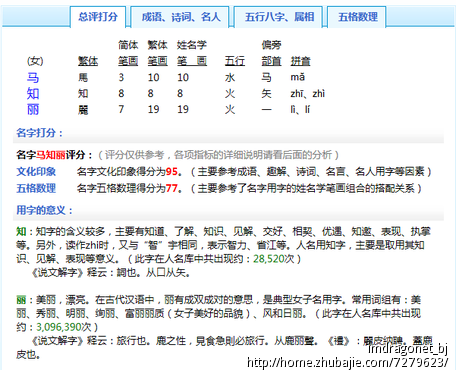Click the traditional character 馬

coord(83,78)
